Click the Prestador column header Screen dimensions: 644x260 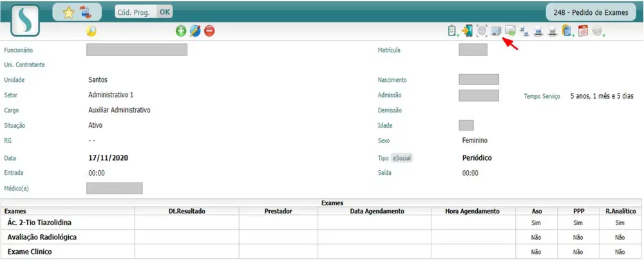[278, 211]
